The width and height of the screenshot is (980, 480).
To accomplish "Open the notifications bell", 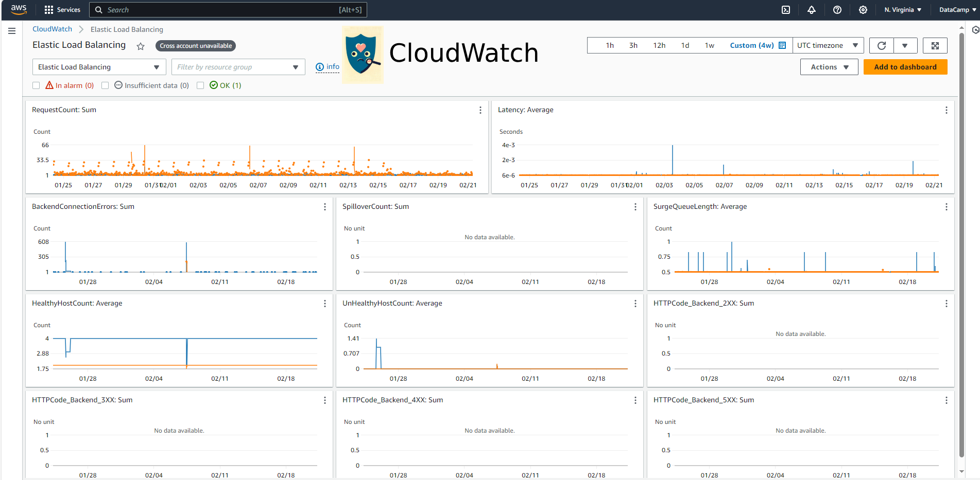I will [812, 10].
